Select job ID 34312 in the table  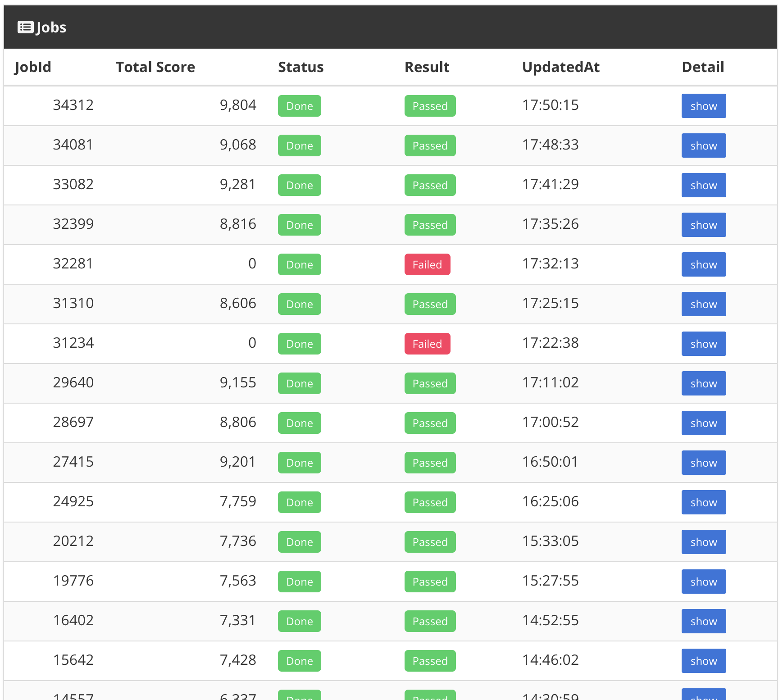(73, 105)
